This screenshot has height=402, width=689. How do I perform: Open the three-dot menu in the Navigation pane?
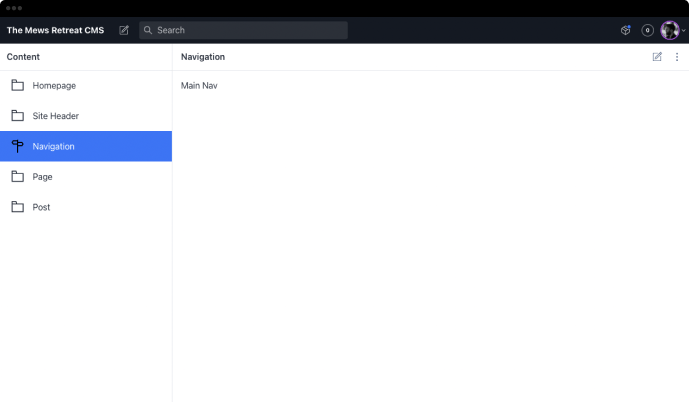[x=677, y=57]
